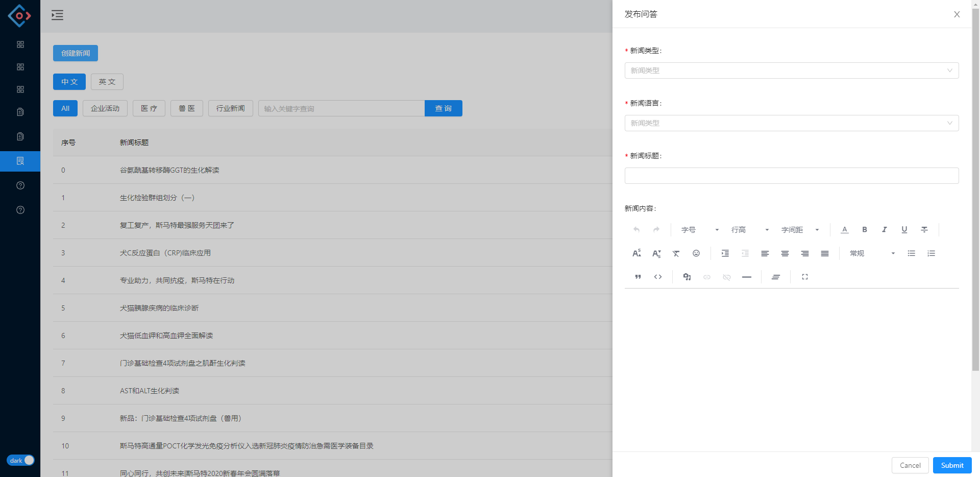Screen dimensions: 980x477
Task: Click the app logo in sidebar
Action: [x=19, y=16]
